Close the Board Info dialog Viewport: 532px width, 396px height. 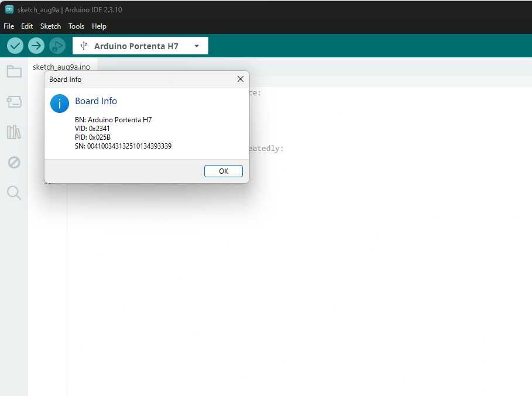(240, 79)
